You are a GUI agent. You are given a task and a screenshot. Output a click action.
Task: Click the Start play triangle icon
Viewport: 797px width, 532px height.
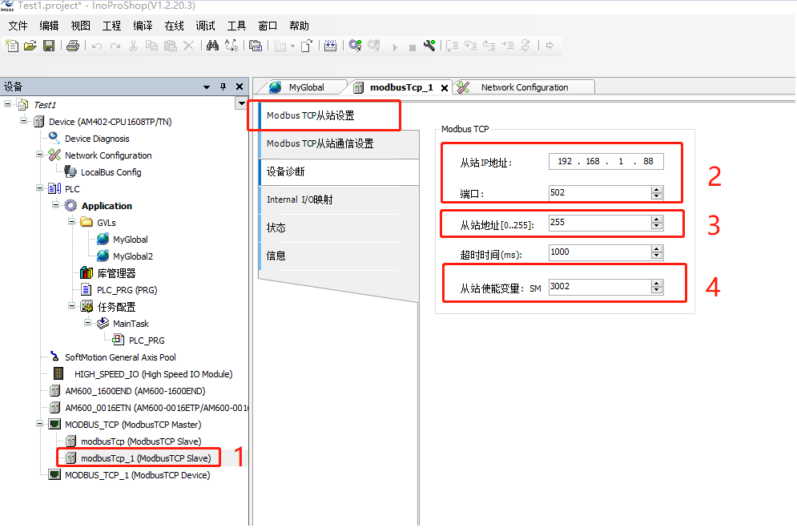395,47
